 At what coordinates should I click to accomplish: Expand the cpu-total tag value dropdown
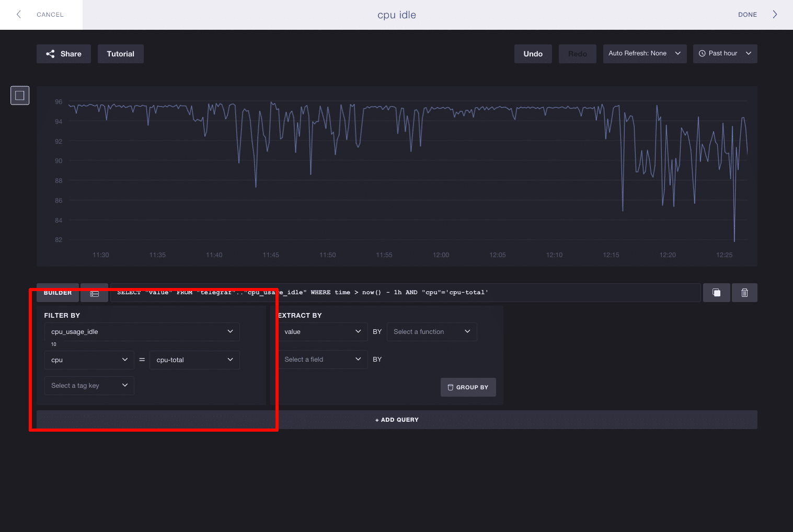click(194, 360)
